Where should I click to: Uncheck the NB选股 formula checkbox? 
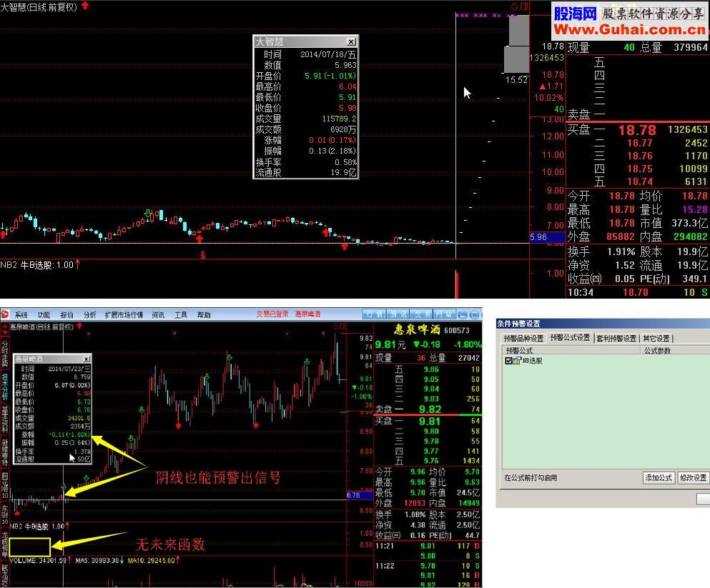coord(508,361)
